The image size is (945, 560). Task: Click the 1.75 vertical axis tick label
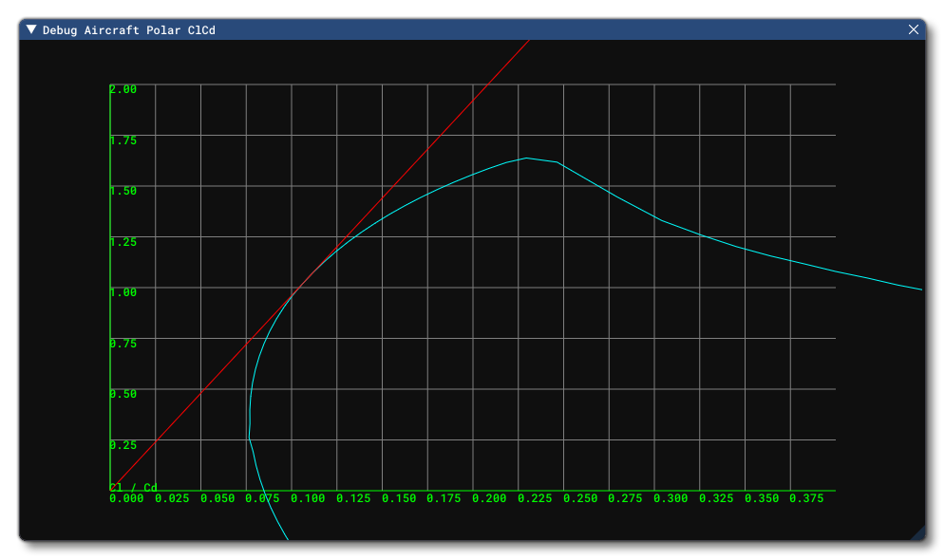(123, 140)
